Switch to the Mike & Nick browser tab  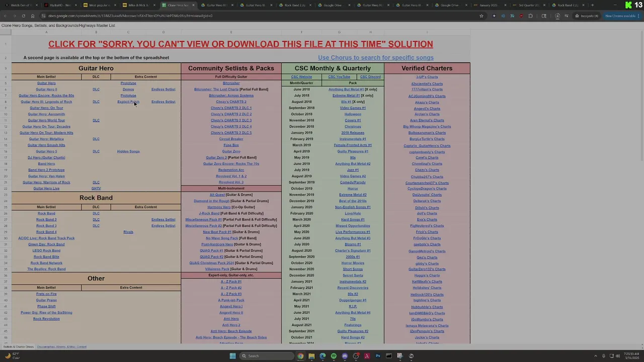[139, 5]
